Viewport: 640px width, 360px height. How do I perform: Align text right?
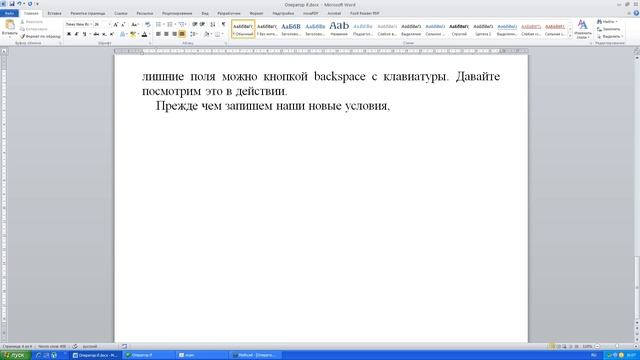(x=174, y=34)
